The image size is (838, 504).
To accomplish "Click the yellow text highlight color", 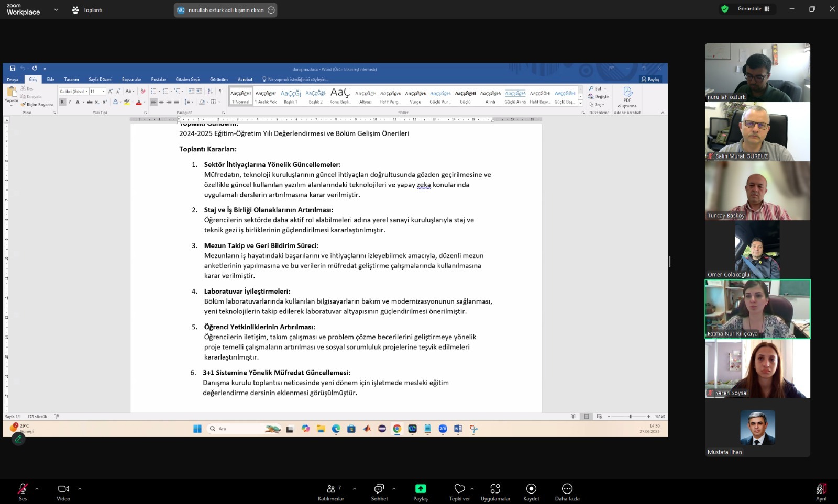I will (126, 102).
